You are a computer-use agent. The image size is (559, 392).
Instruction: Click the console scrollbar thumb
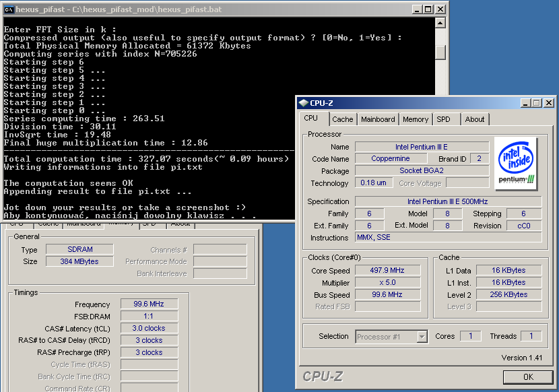(x=440, y=53)
